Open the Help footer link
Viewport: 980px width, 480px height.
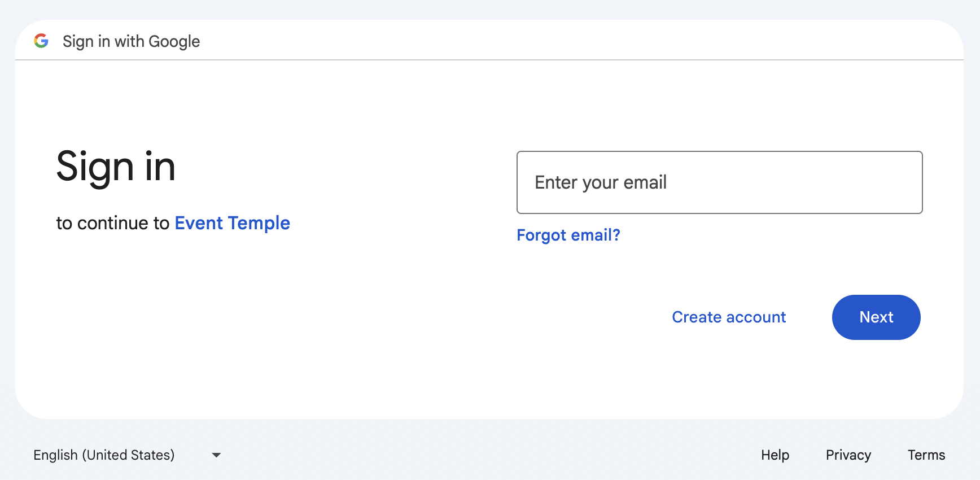[x=775, y=455]
